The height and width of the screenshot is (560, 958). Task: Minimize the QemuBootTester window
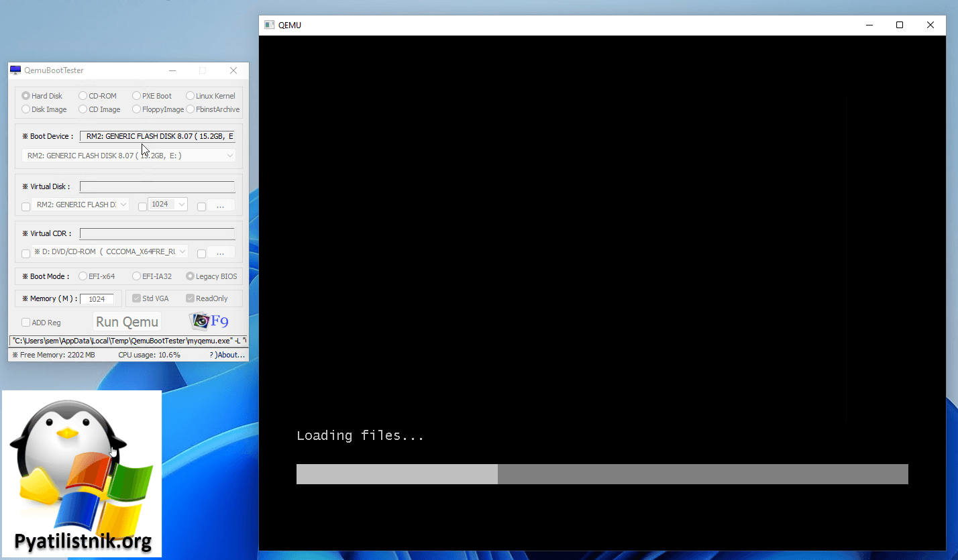click(x=172, y=70)
